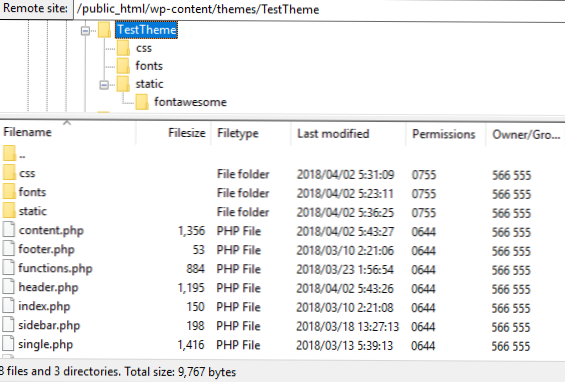The height and width of the screenshot is (382, 565).
Task: Click the fontawesome folder icon in the tree
Action: pos(142,102)
